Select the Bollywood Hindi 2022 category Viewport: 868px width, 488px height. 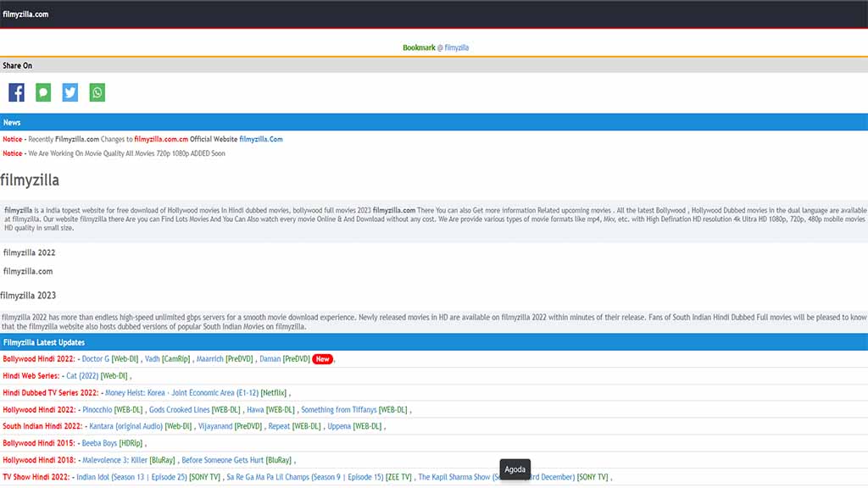[39, 359]
